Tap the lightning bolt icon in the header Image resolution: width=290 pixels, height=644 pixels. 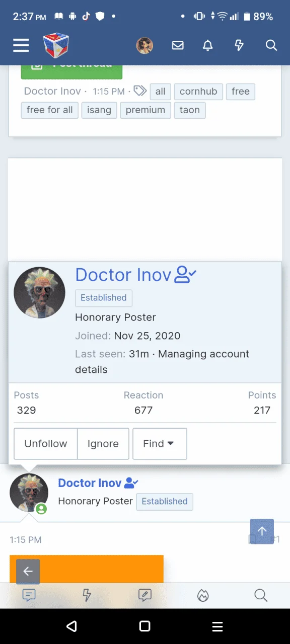[239, 45]
